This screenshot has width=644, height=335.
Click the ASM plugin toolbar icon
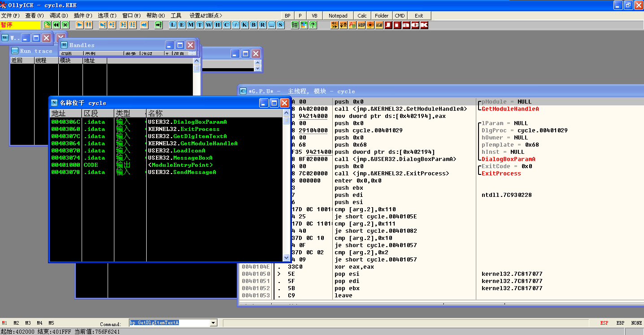click(379, 25)
